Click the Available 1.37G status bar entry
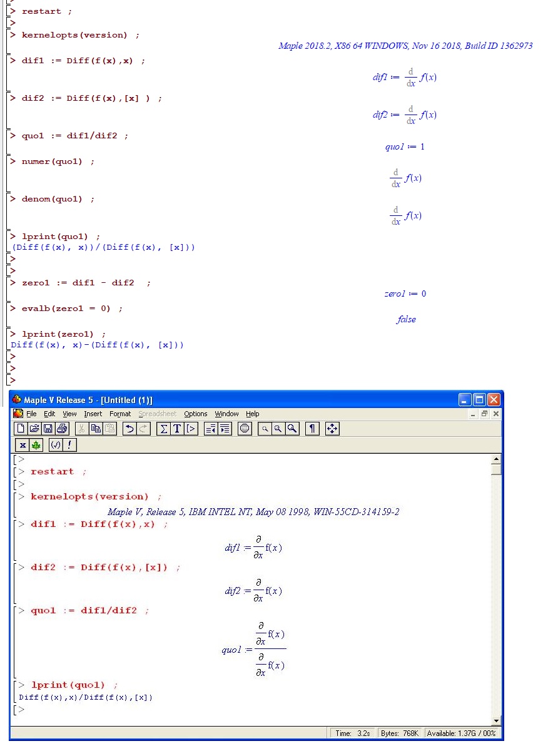548x756 pixels. pos(461,733)
